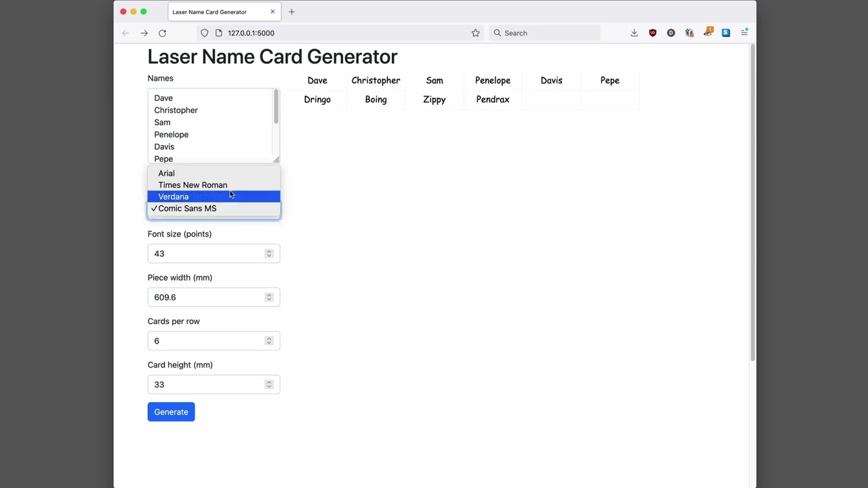Click the Names textarea scrollbar
868x488 pixels.
pos(276,107)
